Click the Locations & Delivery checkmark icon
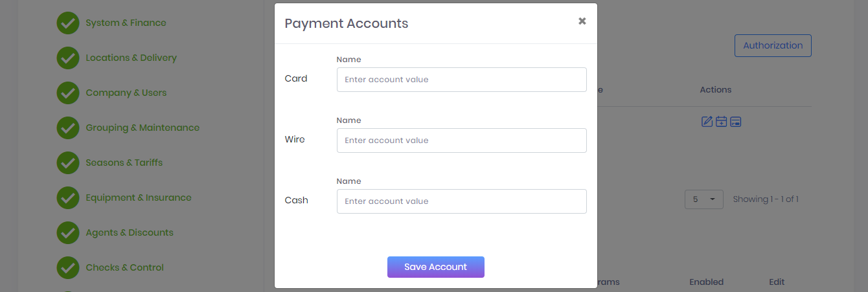The image size is (868, 292). click(68, 58)
